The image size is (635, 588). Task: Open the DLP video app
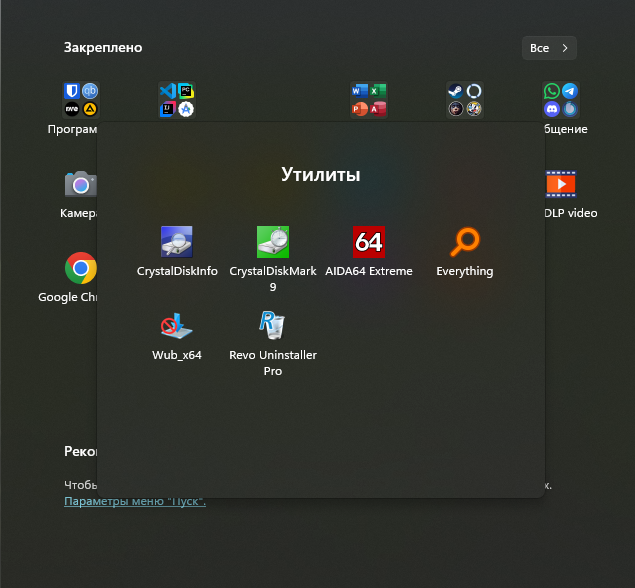[561, 185]
